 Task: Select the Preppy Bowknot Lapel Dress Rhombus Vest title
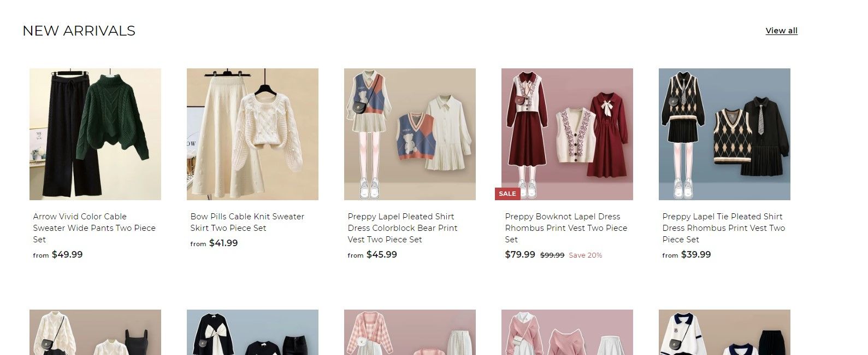pyautogui.click(x=566, y=228)
